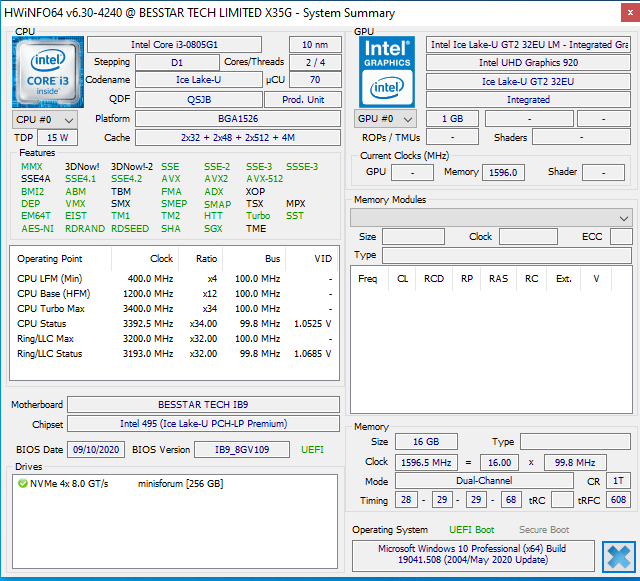This screenshot has width=640, height=581.
Task: Click the Integrated GPU type field
Action: (528, 100)
